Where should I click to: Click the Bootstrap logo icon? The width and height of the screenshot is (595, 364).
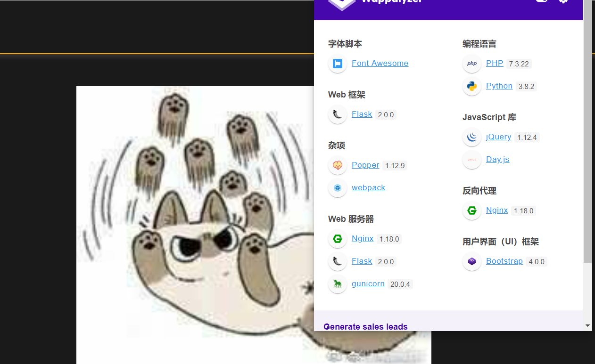472,261
